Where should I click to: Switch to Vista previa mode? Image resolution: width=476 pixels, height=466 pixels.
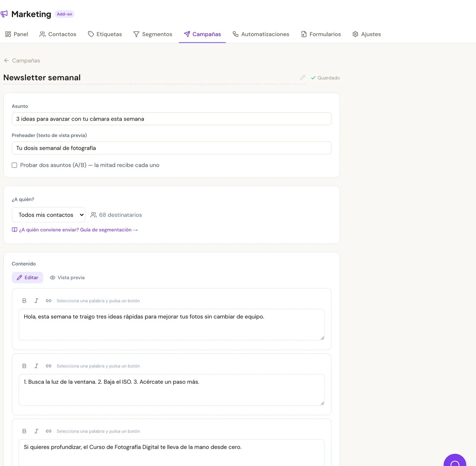67,278
